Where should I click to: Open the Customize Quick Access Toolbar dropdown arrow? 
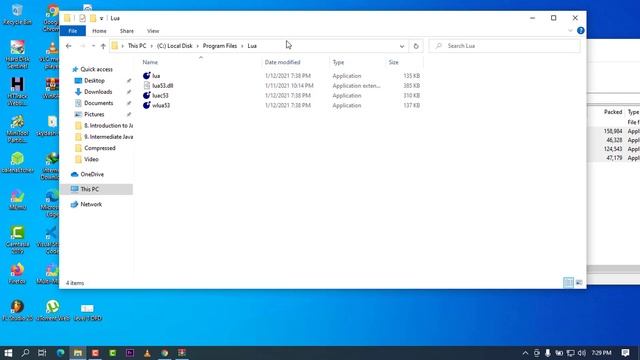pyautogui.click(x=101, y=18)
